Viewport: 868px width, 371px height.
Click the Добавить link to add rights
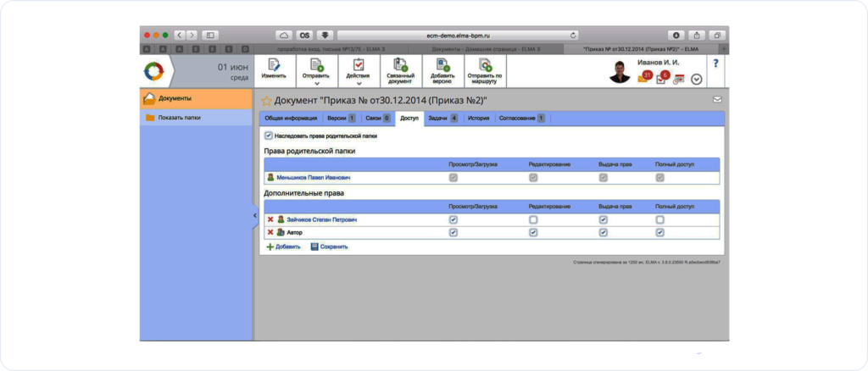[x=283, y=246]
